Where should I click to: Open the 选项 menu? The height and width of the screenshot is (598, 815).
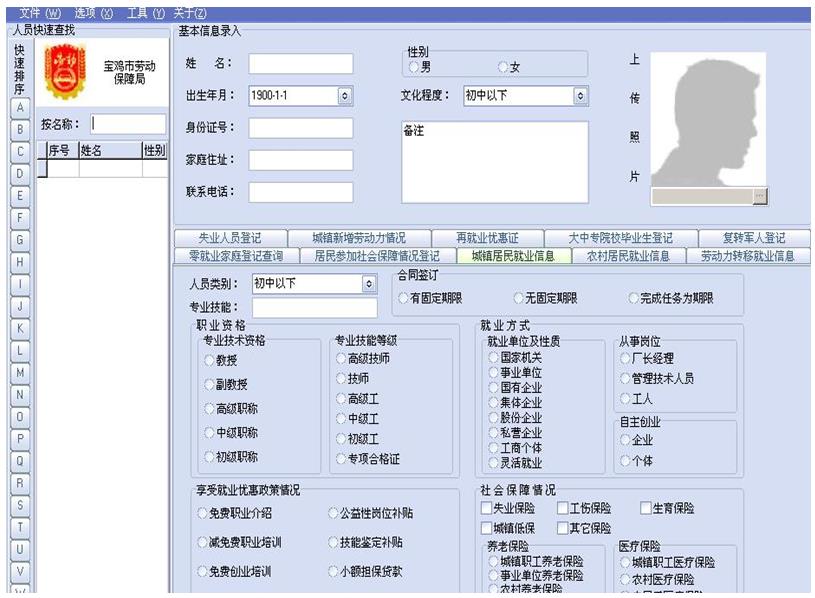point(94,13)
